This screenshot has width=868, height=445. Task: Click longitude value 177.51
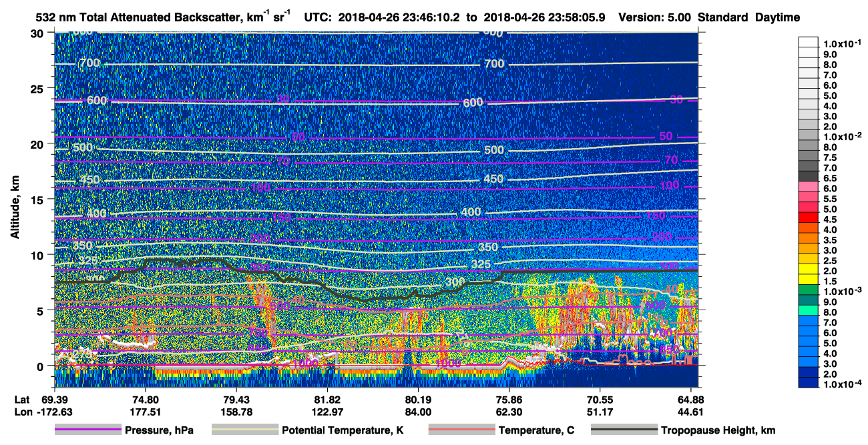pyautogui.click(x=145, y=412)
